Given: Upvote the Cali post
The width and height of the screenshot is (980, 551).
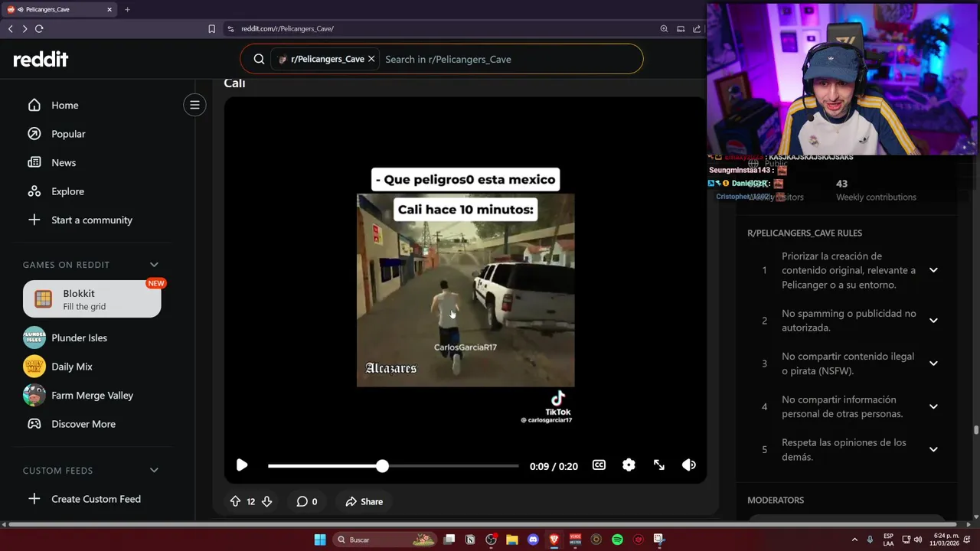Looking at the screenshot, I should click(235, 501).
